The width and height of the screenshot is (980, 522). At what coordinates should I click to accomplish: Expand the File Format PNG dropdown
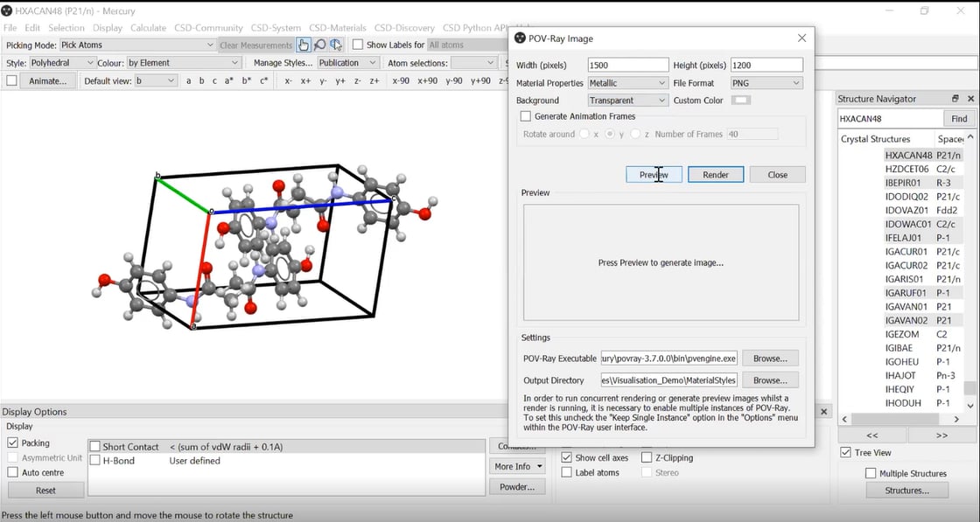[766, 83]
